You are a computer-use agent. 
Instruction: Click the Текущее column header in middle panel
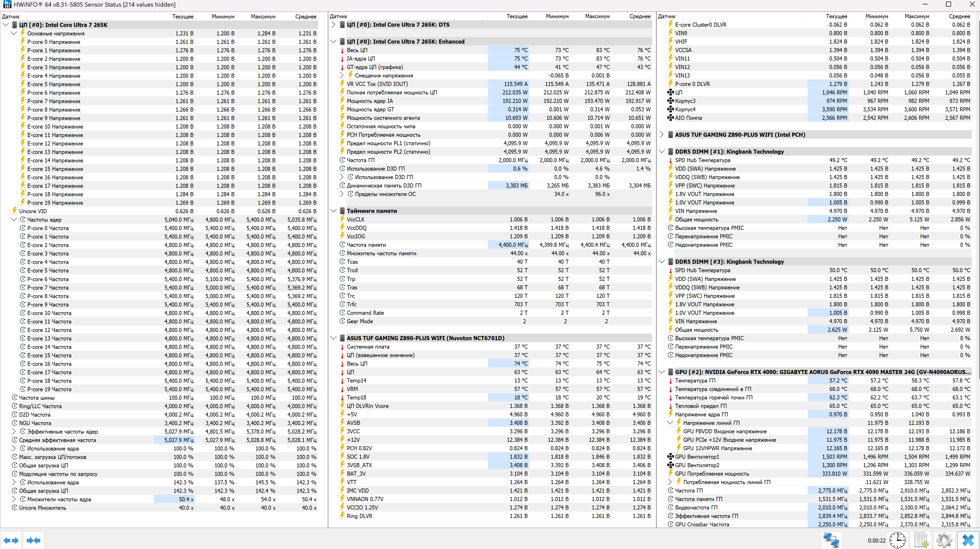tap(516, 16)
